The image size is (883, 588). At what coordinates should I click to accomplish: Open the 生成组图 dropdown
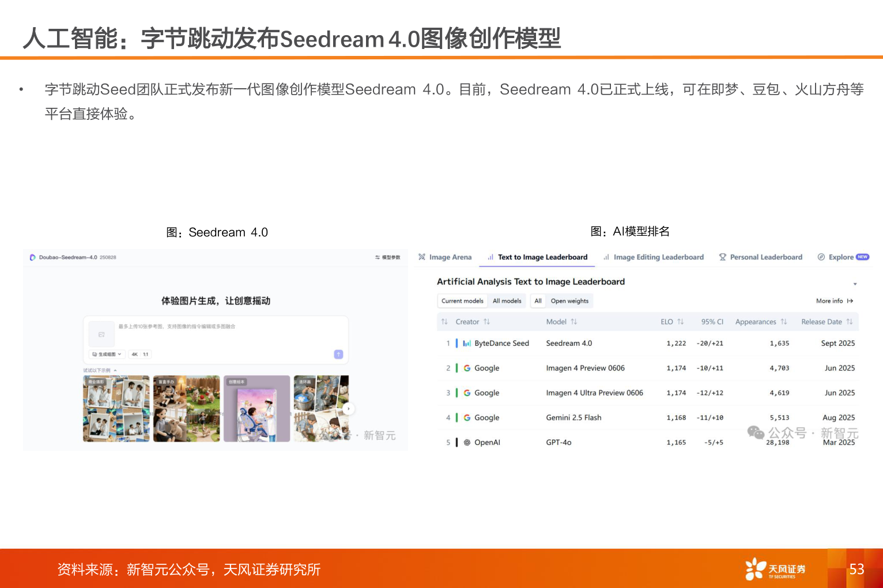[107, 355]
